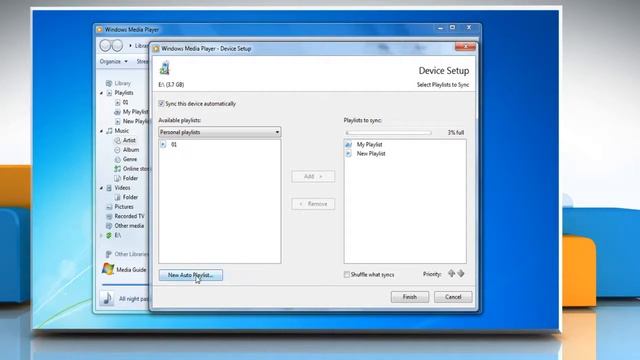Image resolution: width=640 pixels, height=360 pixels.
Task: Click the Finish button
Action: [409, 297]
